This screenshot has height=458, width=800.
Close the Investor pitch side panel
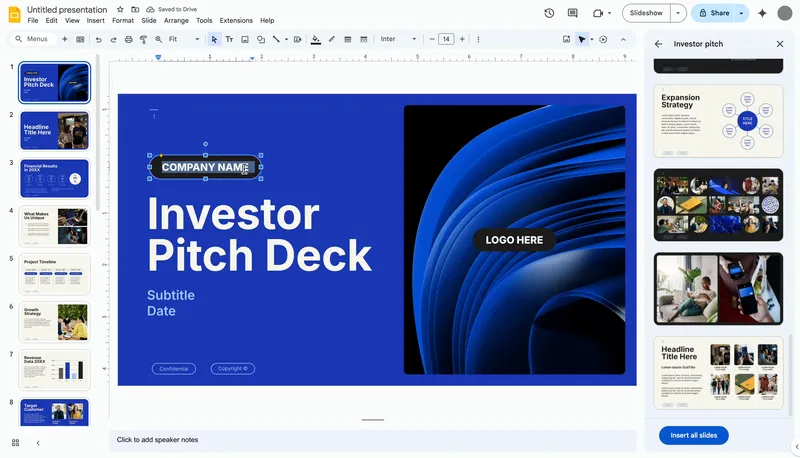(x=780, y=44)
